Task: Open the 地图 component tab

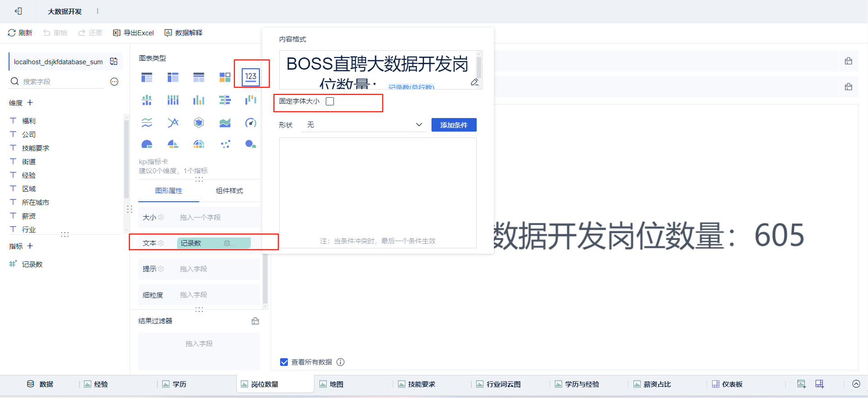Action: point(331,384)
